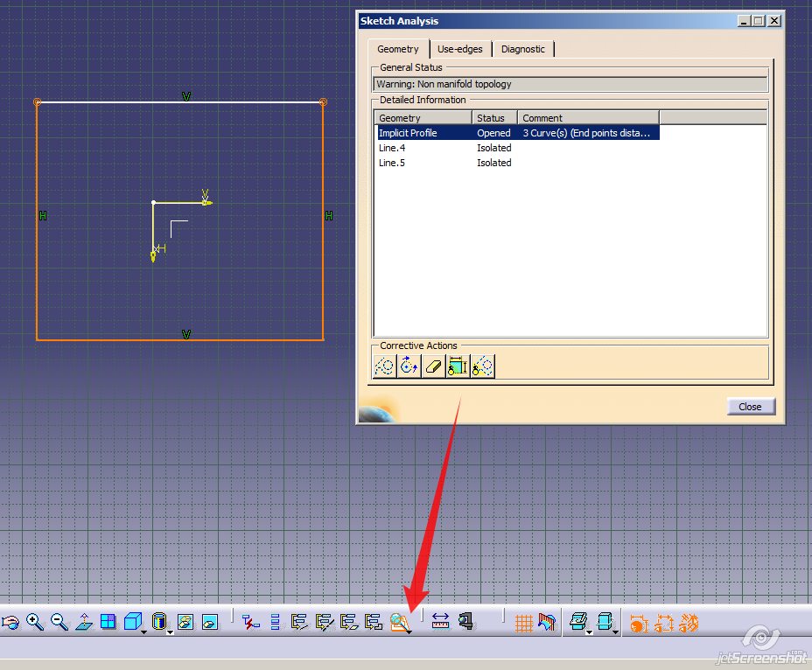
Task: Click the isometric view cube icon
Action: [133, 621]
